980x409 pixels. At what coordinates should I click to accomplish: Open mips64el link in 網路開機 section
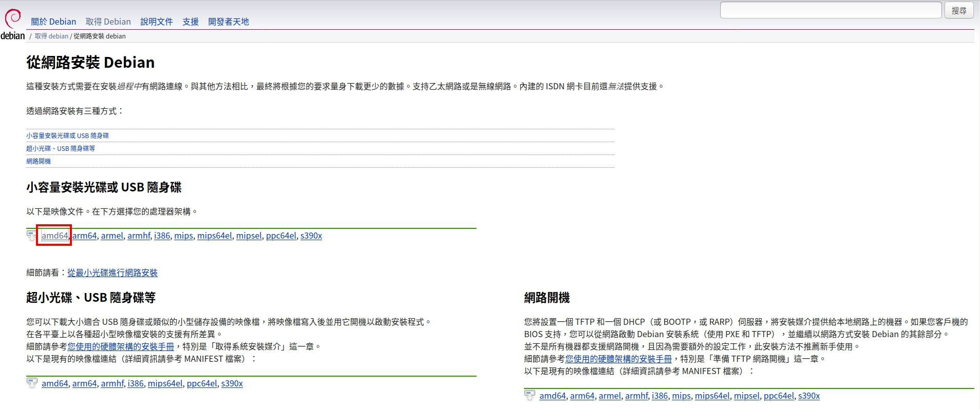pos(712,396)
